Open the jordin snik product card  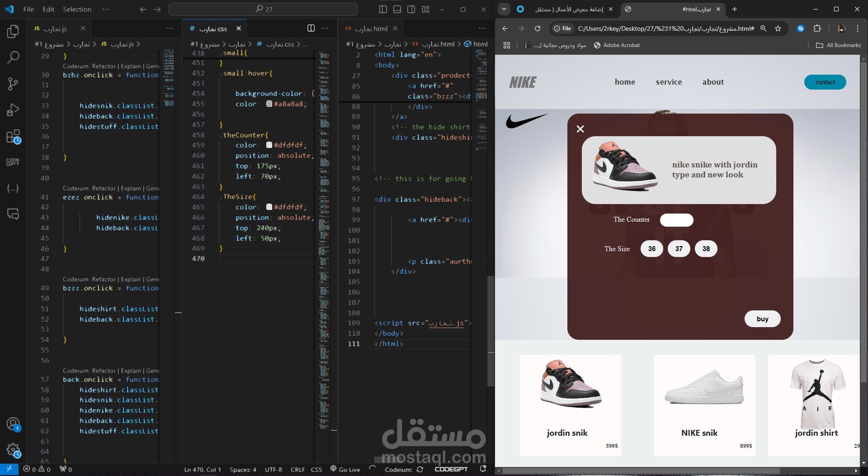tap(570, 405)
